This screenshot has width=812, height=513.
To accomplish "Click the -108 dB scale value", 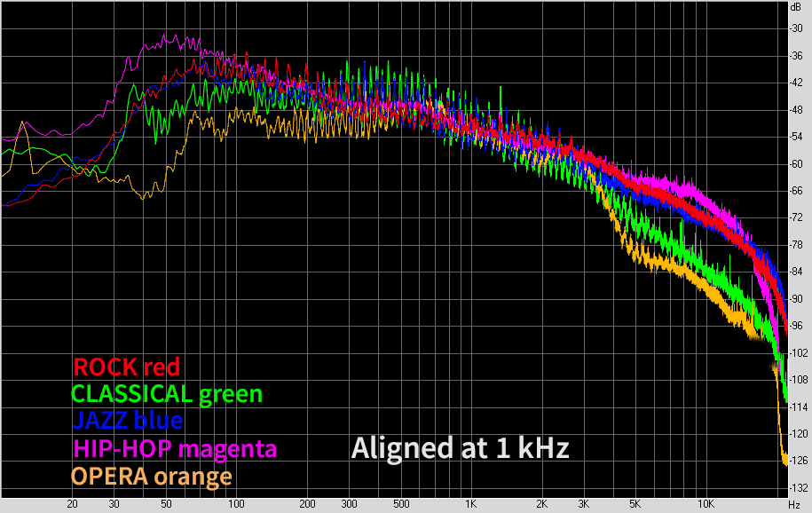I will [798, 380].
